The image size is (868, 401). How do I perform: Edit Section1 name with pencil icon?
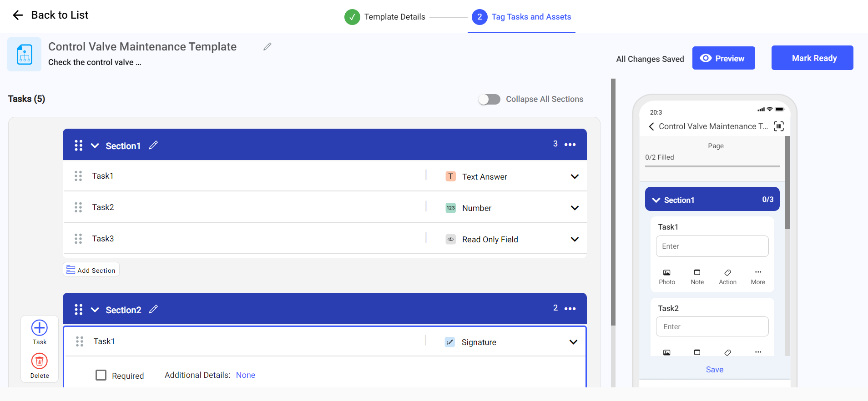click(x=153, y=145)
